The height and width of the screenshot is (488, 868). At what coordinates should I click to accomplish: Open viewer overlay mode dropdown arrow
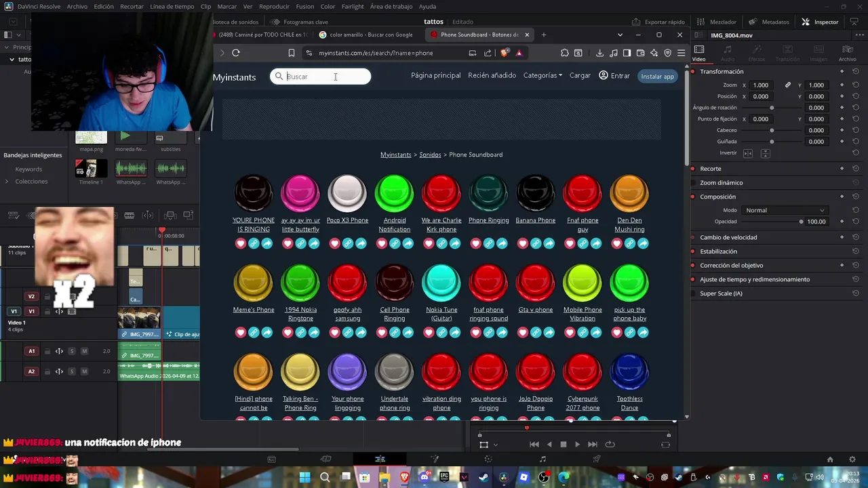(496, 445)
